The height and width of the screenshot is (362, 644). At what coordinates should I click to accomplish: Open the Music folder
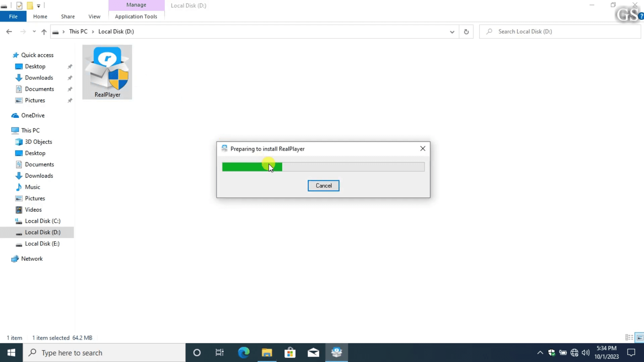[x=32, y=187]
